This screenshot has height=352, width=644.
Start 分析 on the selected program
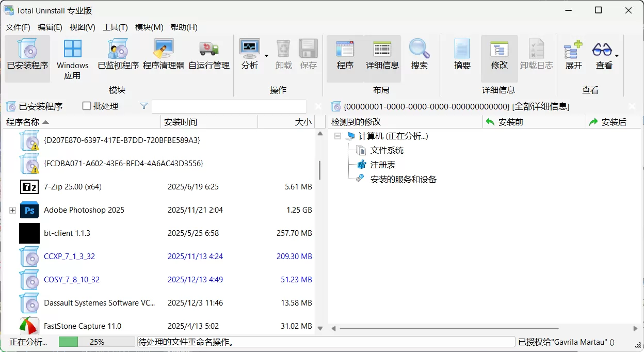pos(251,52)
